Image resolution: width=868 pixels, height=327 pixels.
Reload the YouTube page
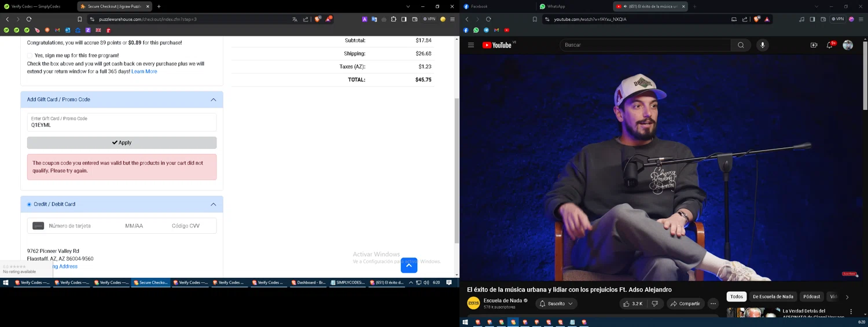tap(488, 19)
